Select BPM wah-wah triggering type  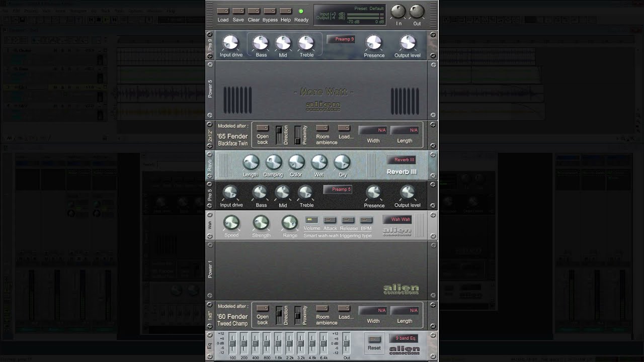tap(366, 220)
